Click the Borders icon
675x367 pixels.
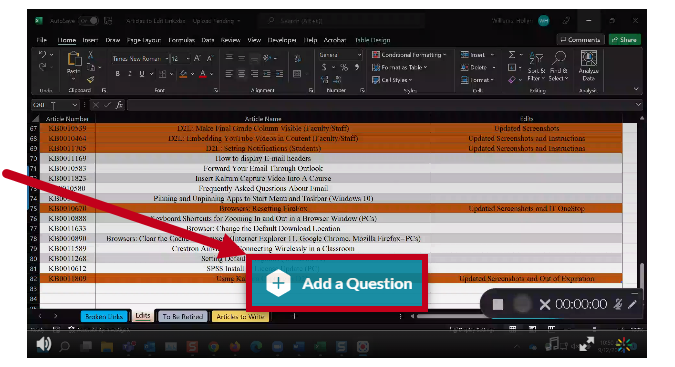click(x=163, y=74)
